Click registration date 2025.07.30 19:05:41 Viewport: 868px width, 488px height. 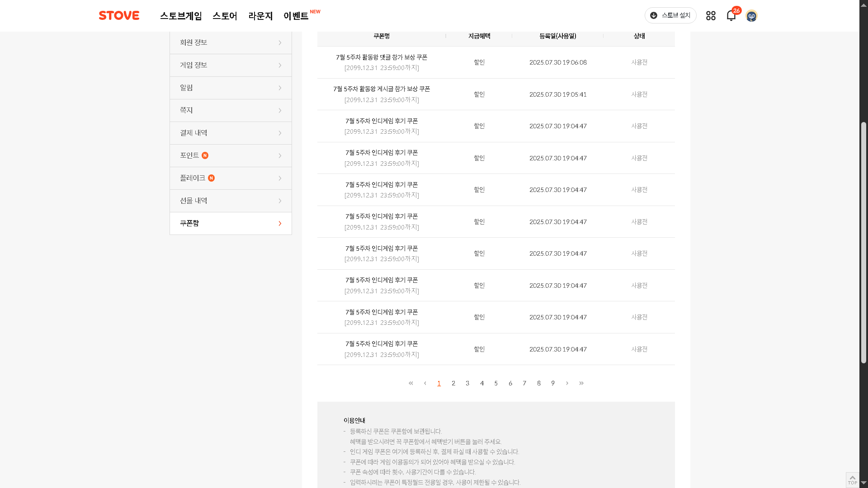tap(558, 94)
